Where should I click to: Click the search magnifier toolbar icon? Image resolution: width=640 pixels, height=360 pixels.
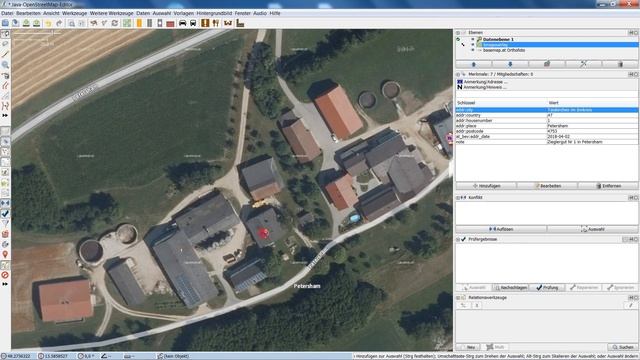pos(71,23)
